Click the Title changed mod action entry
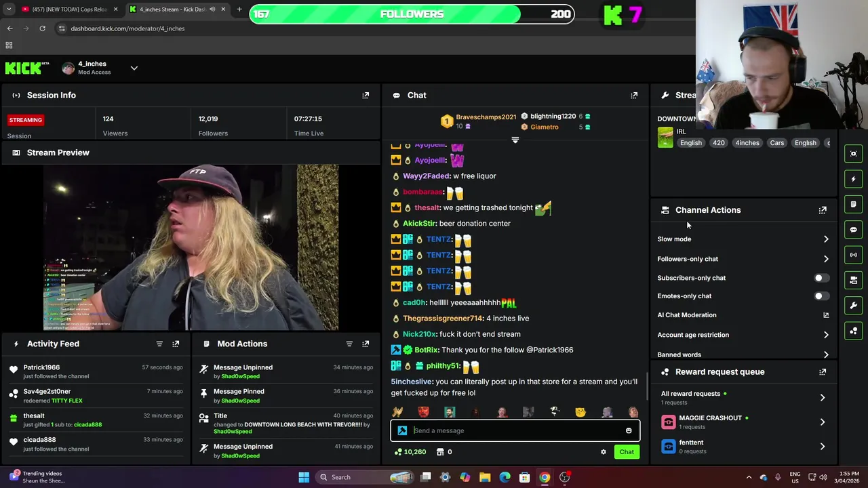This screenshot has height=488, width=868. 285,424
